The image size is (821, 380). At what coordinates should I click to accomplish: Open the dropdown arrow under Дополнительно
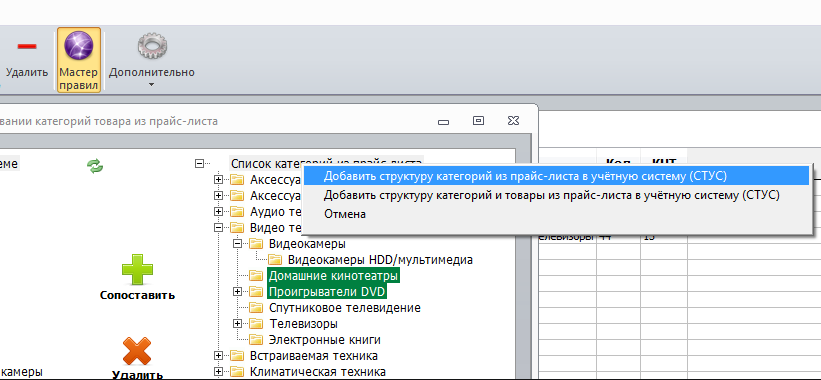pyautogui.click(x=152, y=84)
